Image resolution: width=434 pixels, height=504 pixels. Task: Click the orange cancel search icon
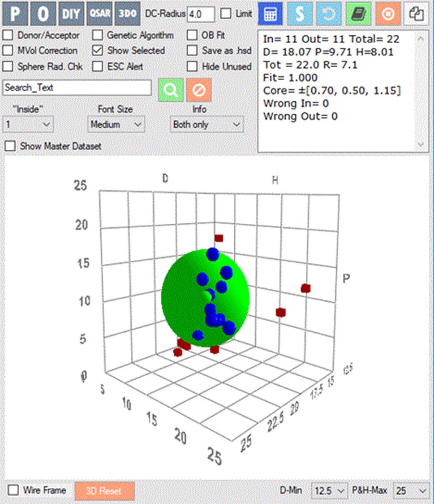(199, 90)
